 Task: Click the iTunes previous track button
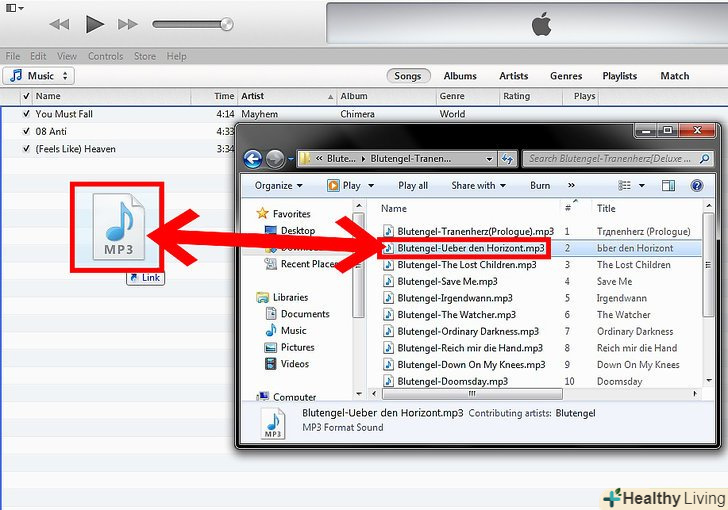[x=59, y=24]
